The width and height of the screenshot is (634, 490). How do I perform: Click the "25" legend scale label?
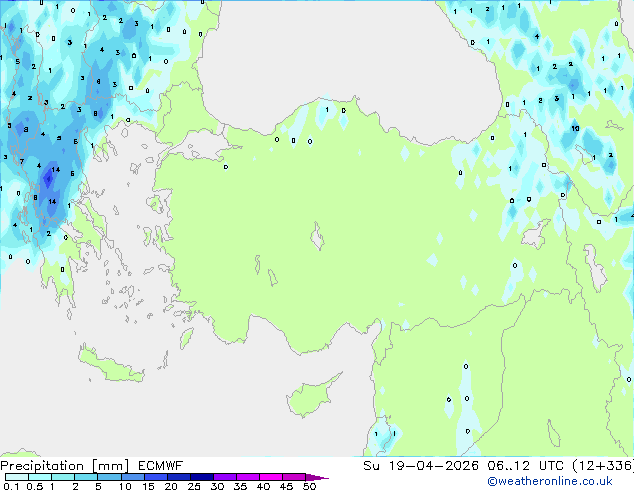194,486
